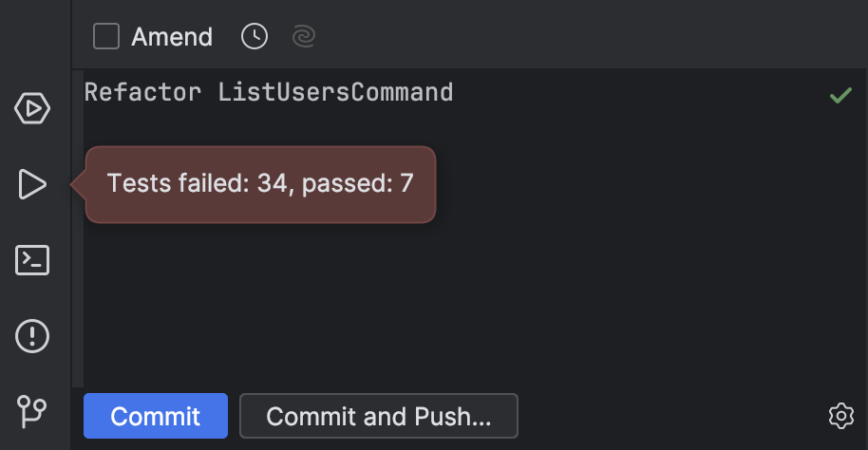
Task: Tick the Amend checkbox
Action: [106, 36]
